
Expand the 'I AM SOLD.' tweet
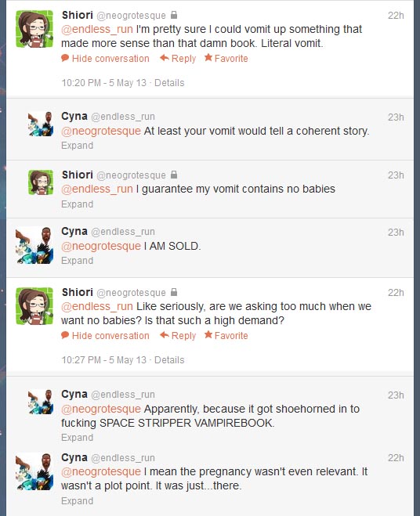coord(77,261)
